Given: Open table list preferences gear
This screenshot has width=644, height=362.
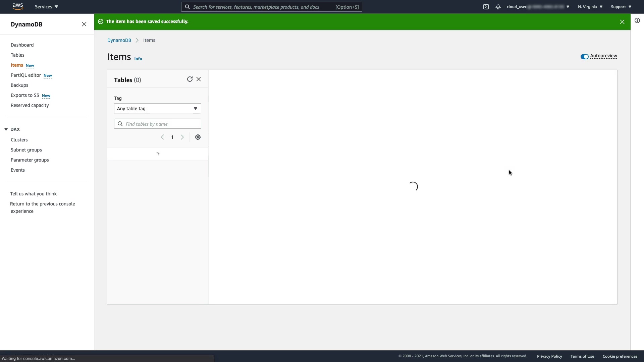Looking at the screenshot, I should coord(198,137).
